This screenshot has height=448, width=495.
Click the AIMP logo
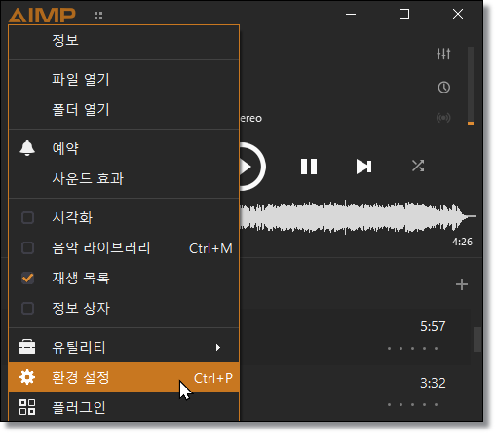pyautogui.click(x=42, y=15)
